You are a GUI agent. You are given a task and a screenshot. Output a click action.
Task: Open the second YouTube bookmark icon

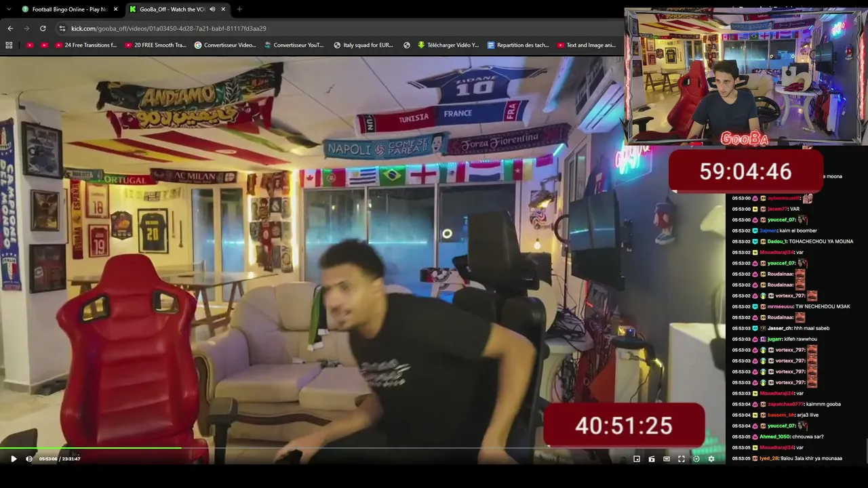[44, 45]
